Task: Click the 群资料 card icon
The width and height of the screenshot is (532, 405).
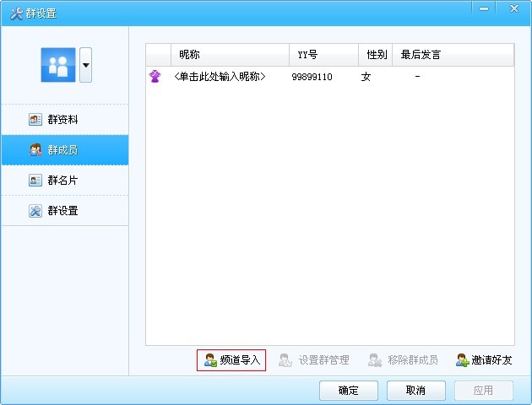Action: pyautogui.click(x=35, y=120)
